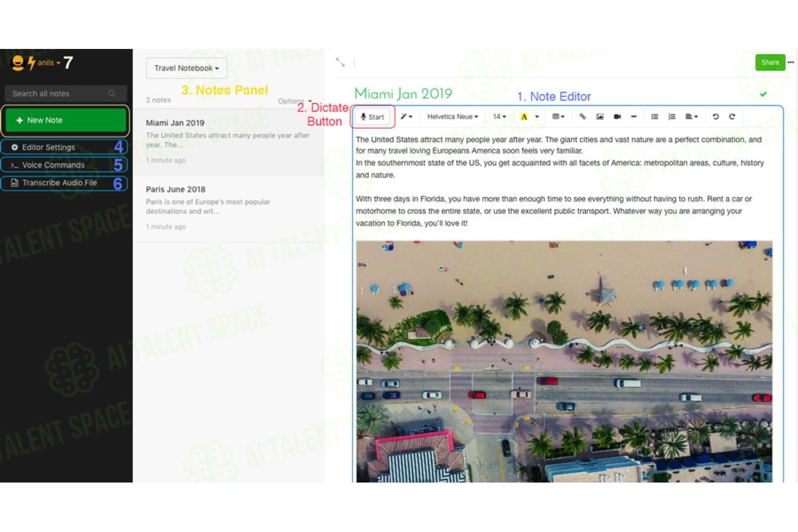Toggle the fullscreen expand arrows icon
Screen dimensions: 798x532
[x=340, y=62]
